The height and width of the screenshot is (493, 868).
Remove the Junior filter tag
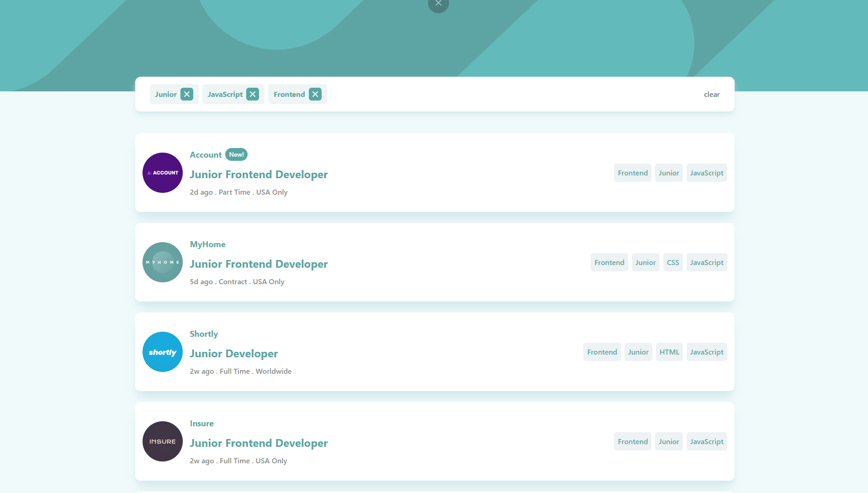[x=186, y=94]
